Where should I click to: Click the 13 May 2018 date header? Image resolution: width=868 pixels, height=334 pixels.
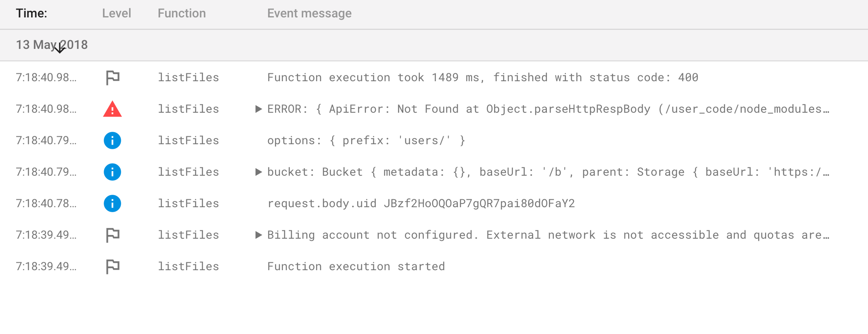click(x=52, y=45)
